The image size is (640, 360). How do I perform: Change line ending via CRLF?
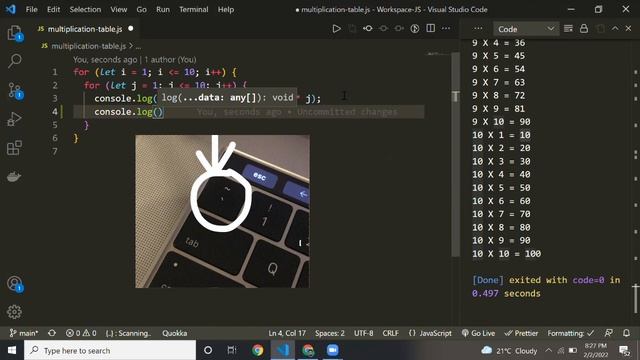pos(390,333)
